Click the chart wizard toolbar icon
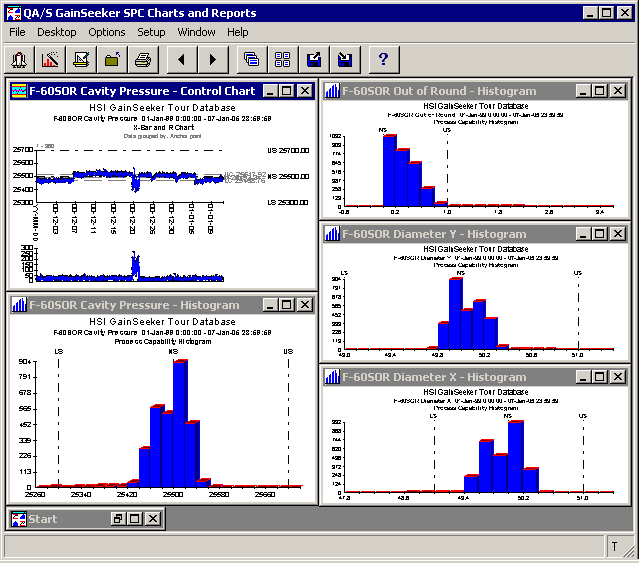639x563 pixels. click(50, 59)
